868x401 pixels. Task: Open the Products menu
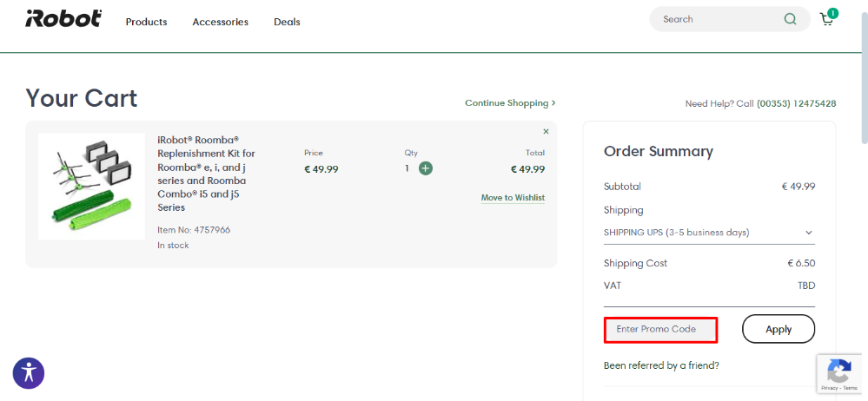coord(146,22)
